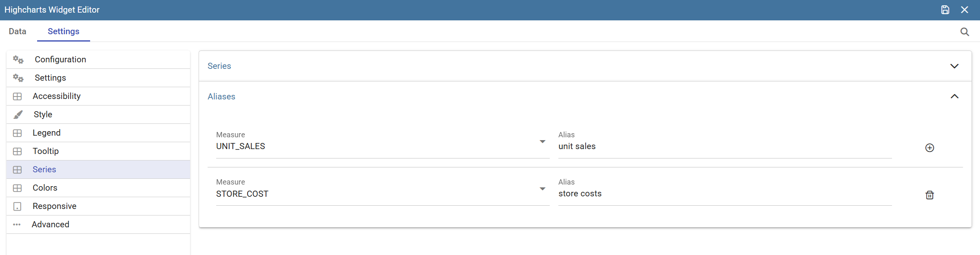Collapse the Aliases panel chevron

tap(954, 97)
